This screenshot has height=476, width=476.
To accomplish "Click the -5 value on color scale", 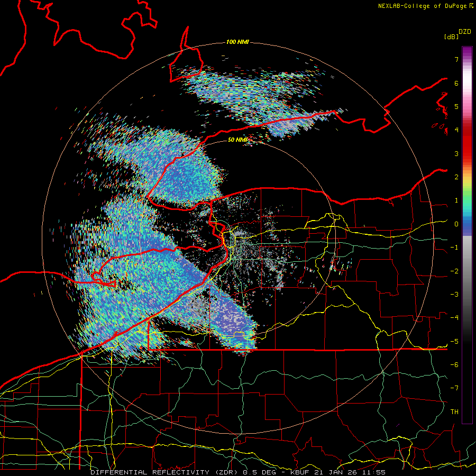I will (x=454, y=341).
